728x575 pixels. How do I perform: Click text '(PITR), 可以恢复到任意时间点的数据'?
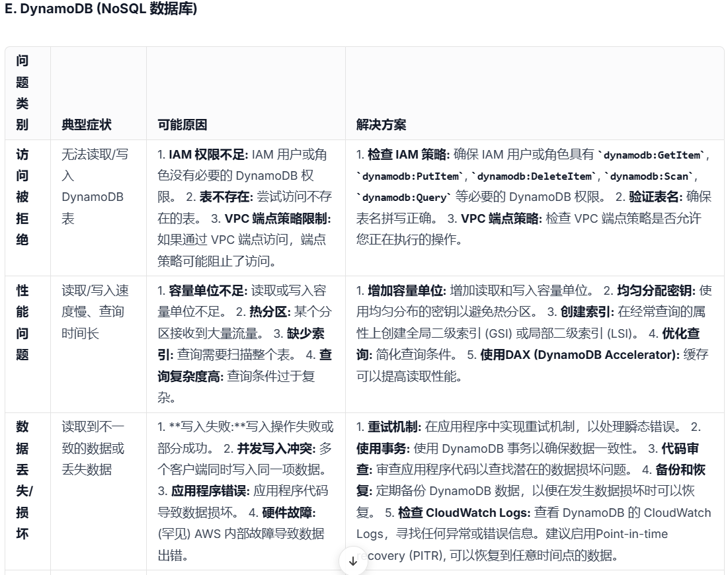pos(512,555)
